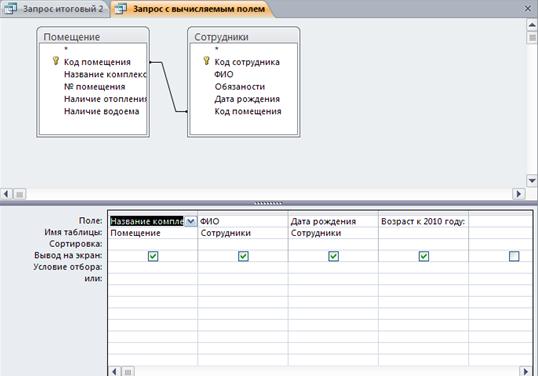The image size is (538, 376).
Task: Click the design grid horizontal scroll thumb
Action: coord(128,371)
